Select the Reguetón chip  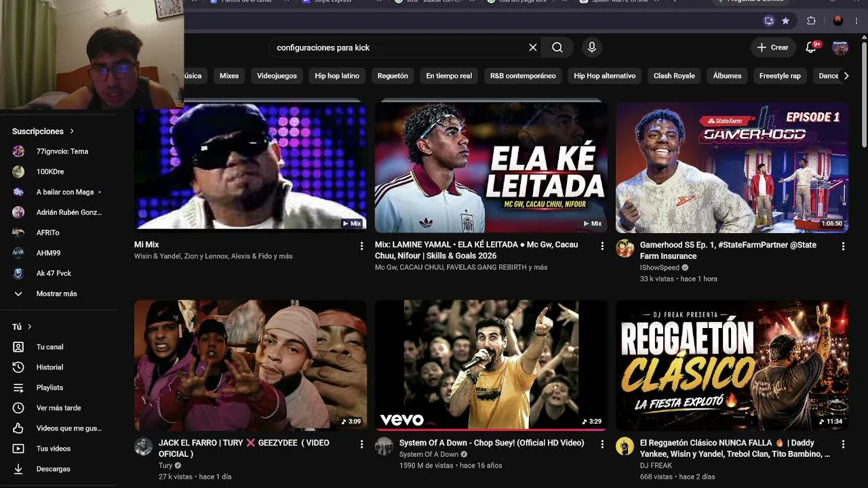393,76
